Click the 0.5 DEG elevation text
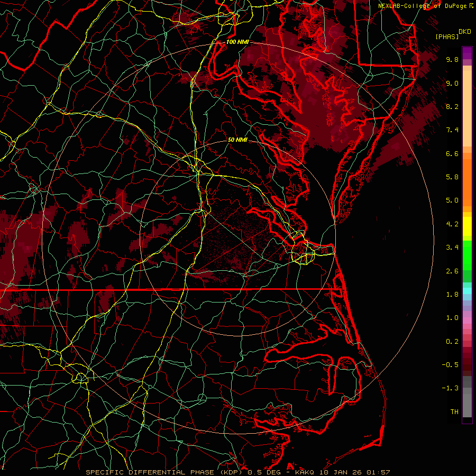The width and height of the screenshot is (476, 476). tap(265, 472)
